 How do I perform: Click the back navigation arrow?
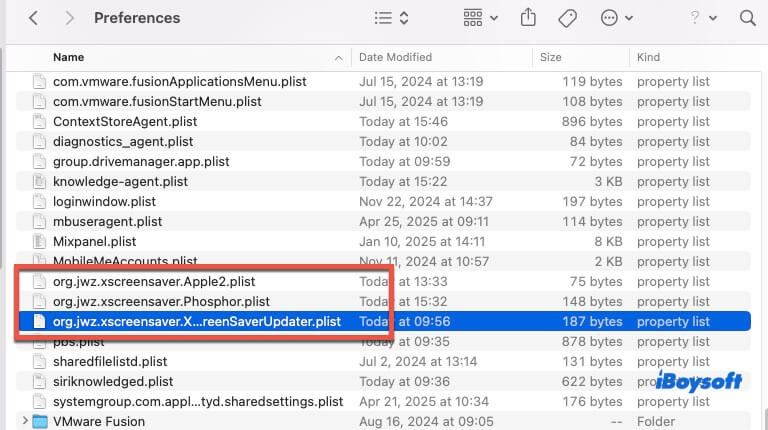click(33, 18)
